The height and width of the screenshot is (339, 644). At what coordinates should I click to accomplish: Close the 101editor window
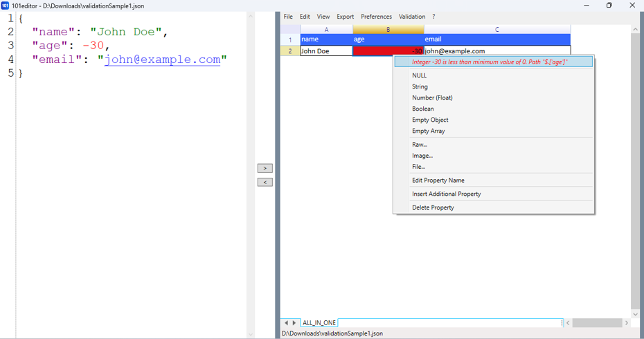click(x=632, y=6)
